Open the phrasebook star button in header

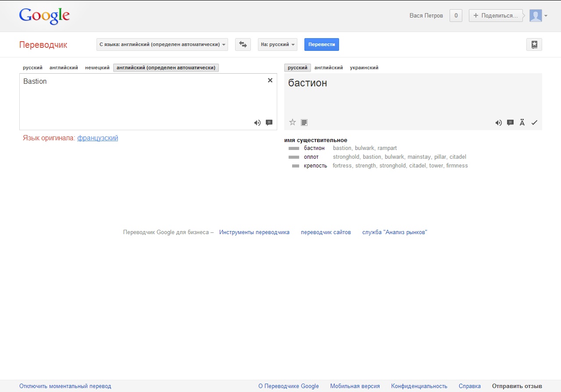534,44
